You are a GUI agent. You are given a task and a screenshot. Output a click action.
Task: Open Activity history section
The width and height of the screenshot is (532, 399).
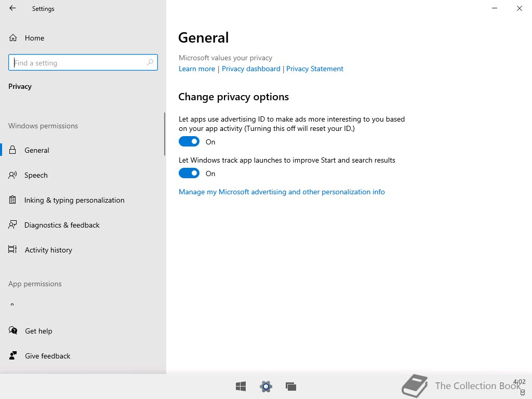(x=83, y=250)
